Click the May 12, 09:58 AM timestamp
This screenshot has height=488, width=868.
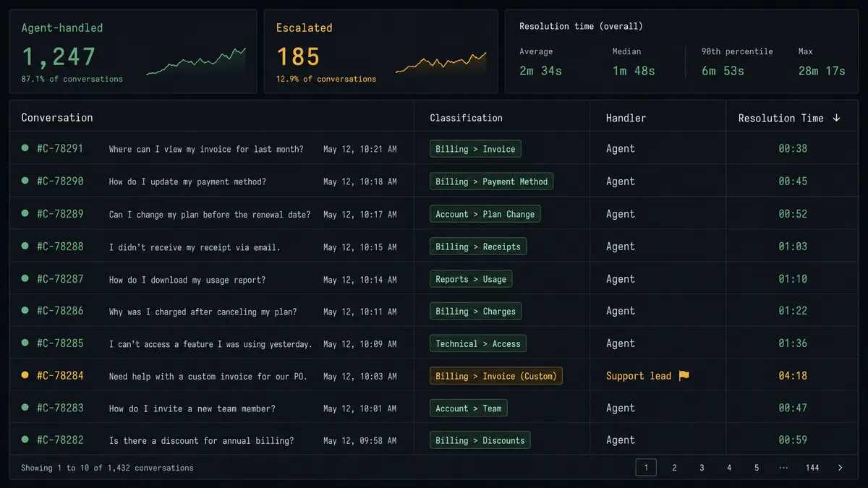(x=359, y=440)
